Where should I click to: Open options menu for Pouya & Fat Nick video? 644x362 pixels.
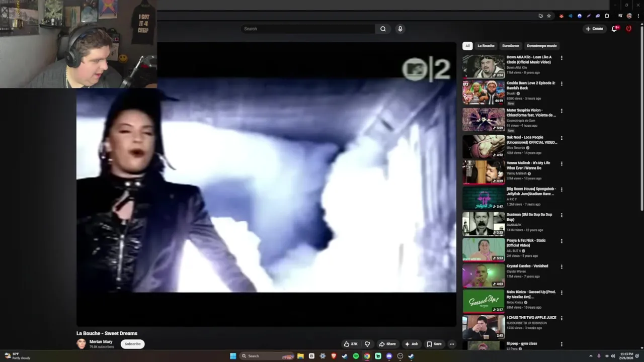click(561, 241)
